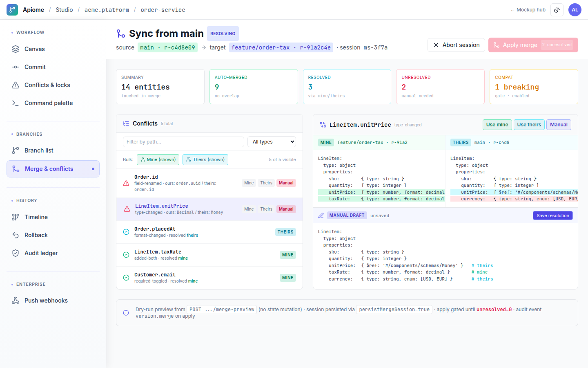Click target tag feature/order-tax · r-91a2c4e
Viewport: 588px width, 368px height.
(x=281, y=47)
